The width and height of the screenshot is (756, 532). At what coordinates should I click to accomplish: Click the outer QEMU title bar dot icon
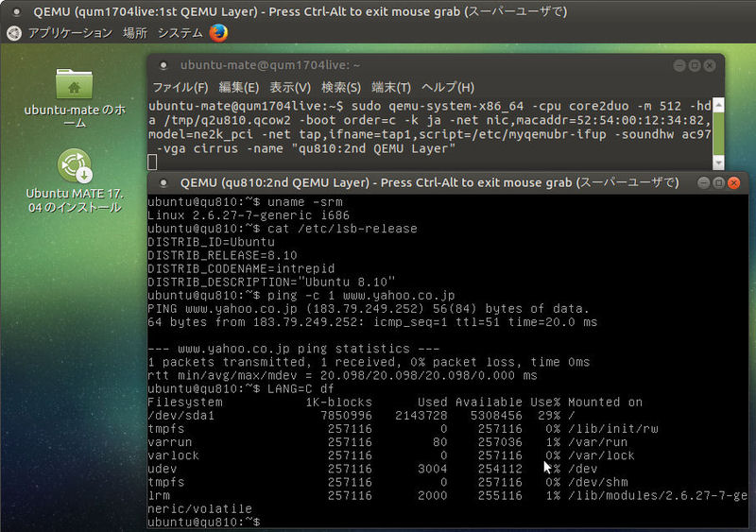coord(16,11)
